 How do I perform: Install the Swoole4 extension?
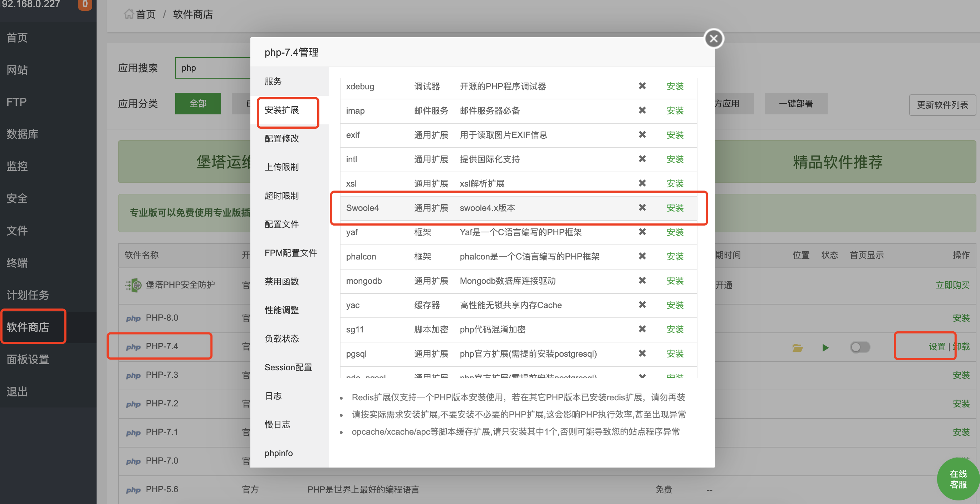(675, 208)
